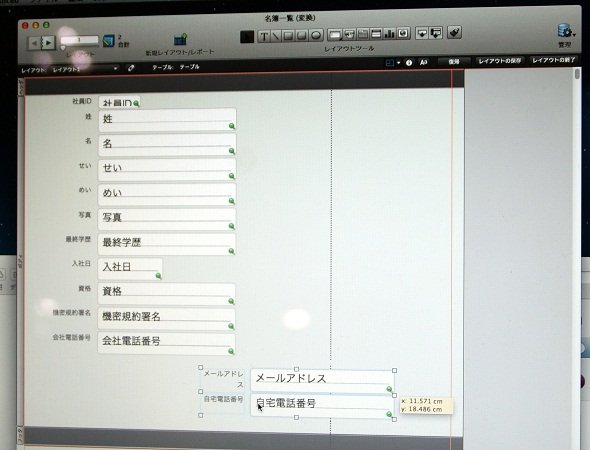Viewport: 590px width, 450px height.
Task: Go to the previous layout arrow
Action: 35,43
